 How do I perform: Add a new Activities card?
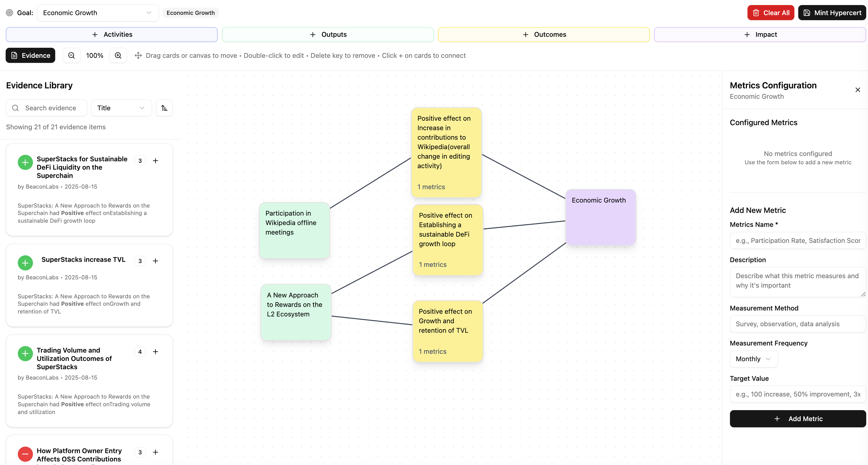tap(112, 35)
